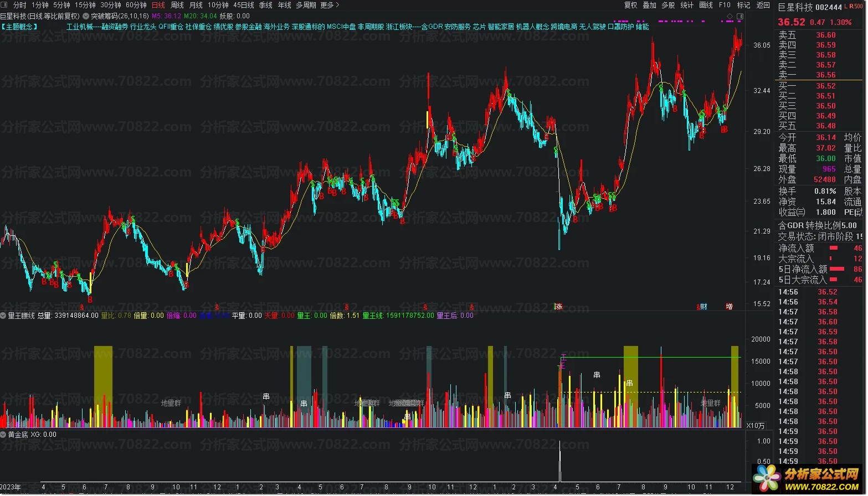Toggle the side panel icon beside the diamond
Viewport: 868px width, 496px height.
[x=739, y=16]
